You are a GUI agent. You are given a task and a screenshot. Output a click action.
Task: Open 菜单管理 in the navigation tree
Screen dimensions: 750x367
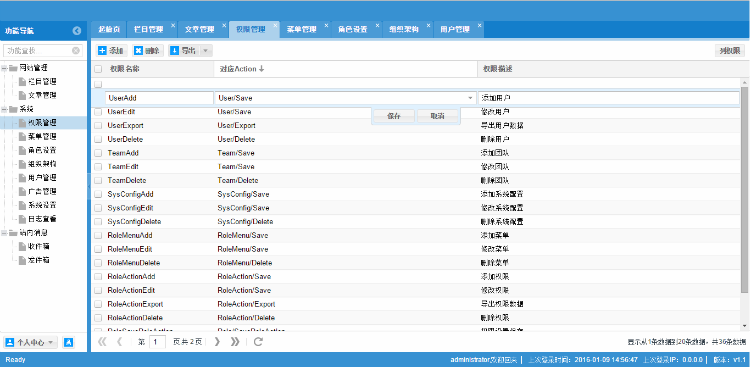point(42,137)
